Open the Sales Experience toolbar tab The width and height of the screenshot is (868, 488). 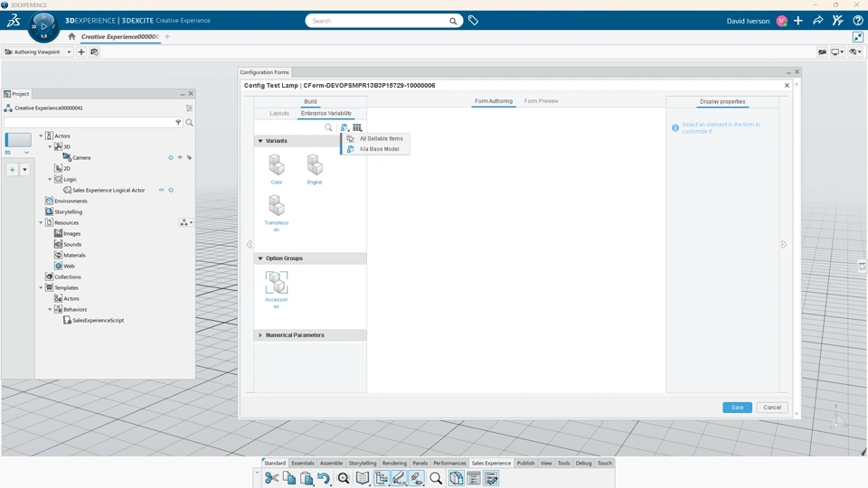491,463
